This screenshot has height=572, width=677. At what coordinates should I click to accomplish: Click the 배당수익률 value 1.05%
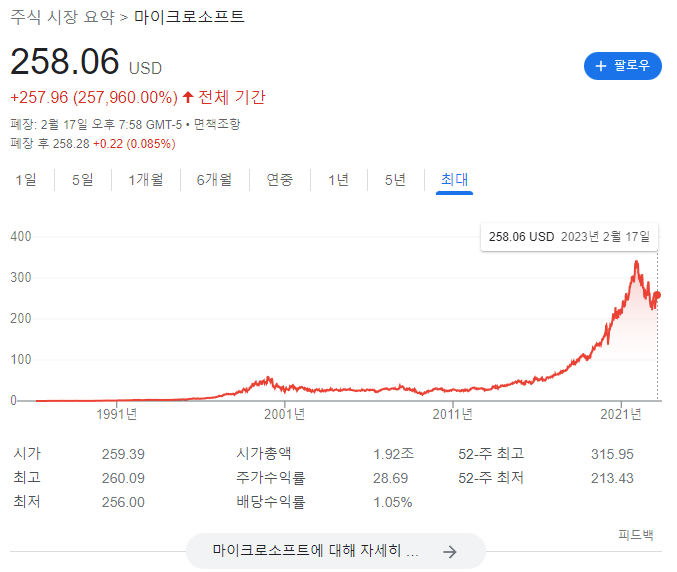392,502
